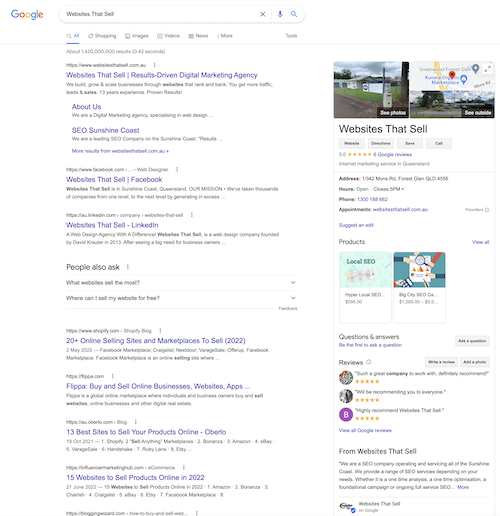
Task: Click Add a photo button
Action: point(475,362)
